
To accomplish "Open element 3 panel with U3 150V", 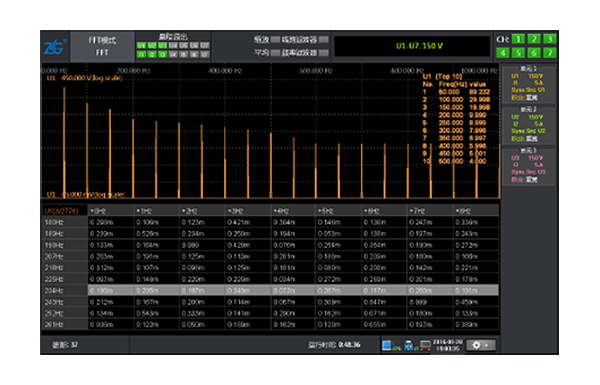I will point(528,166).
